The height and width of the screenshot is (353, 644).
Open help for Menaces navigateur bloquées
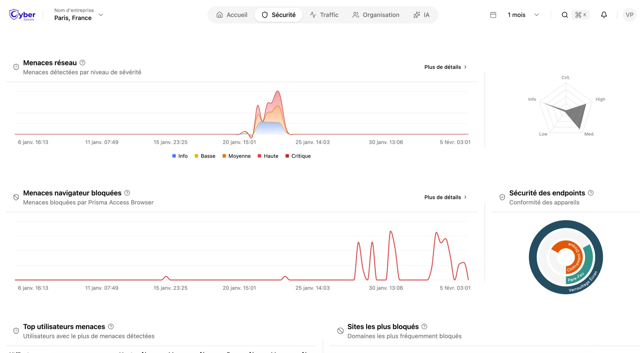click(x=127, y=193)
